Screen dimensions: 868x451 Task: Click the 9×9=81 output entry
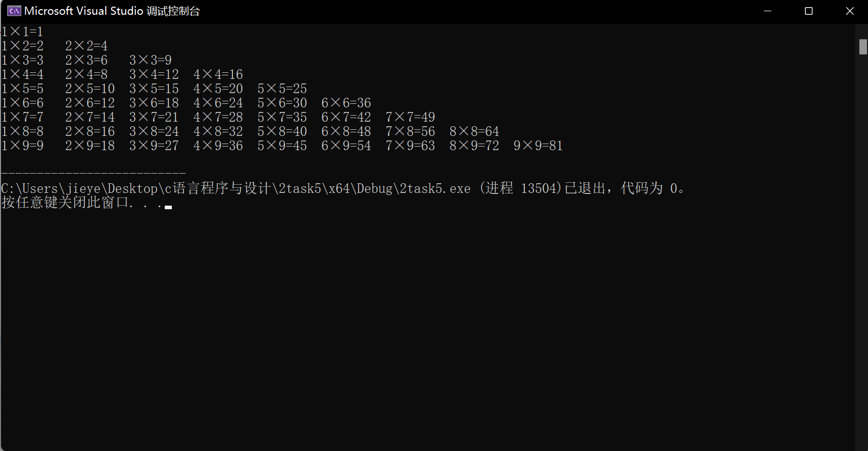point(538,146)
